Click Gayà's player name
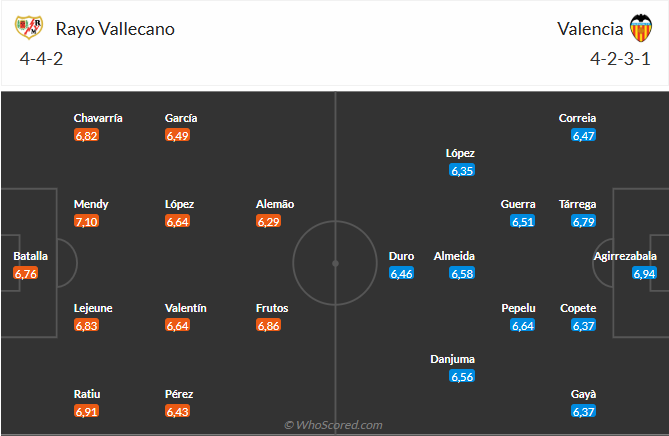 click(584, 394)
